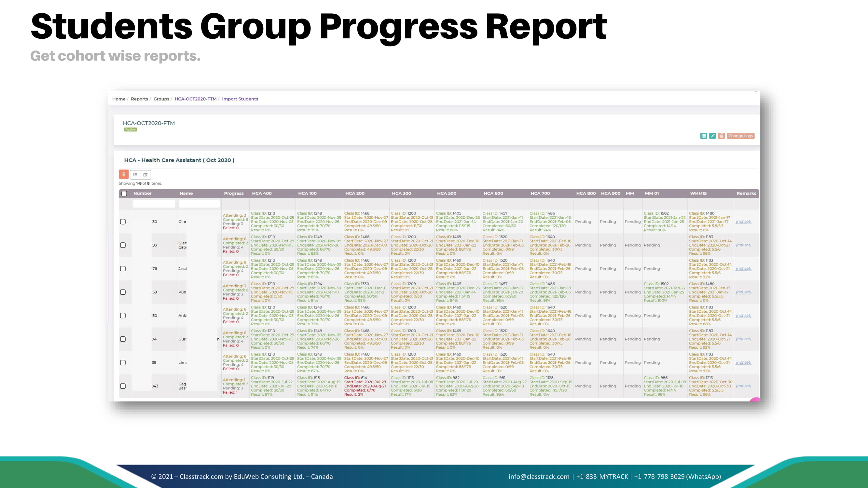Click the trash icon beside Change Logs
868x488 pixels.
point(721,136)
